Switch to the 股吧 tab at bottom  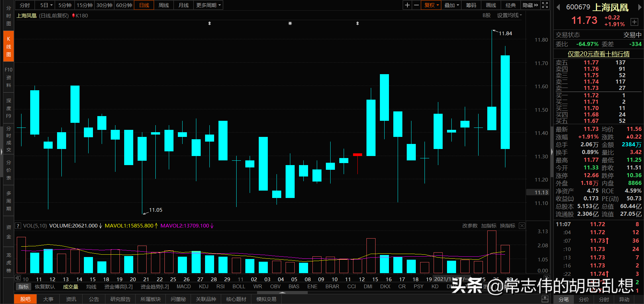point(25,299)
